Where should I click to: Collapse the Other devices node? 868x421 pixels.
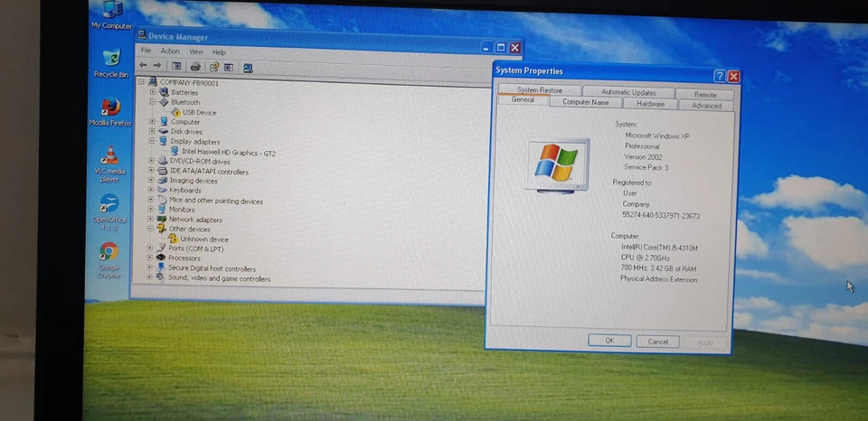point(150,229)
